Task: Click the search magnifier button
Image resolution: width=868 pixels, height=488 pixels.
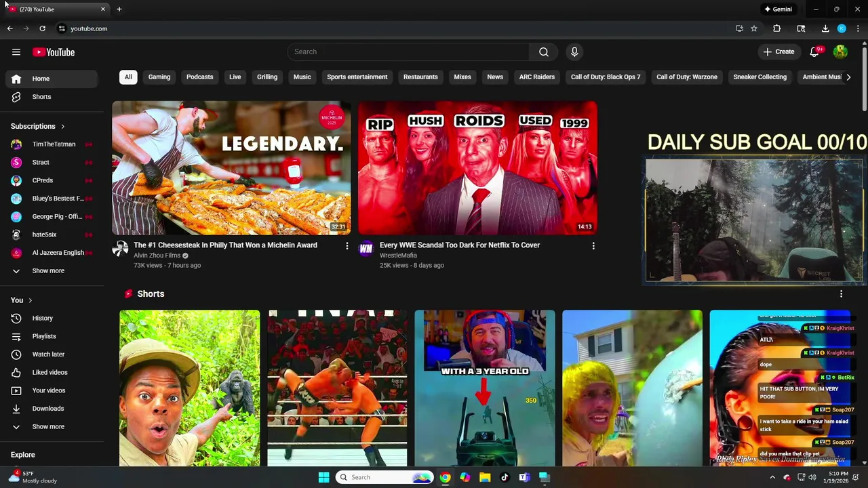Action: point(544,52)
